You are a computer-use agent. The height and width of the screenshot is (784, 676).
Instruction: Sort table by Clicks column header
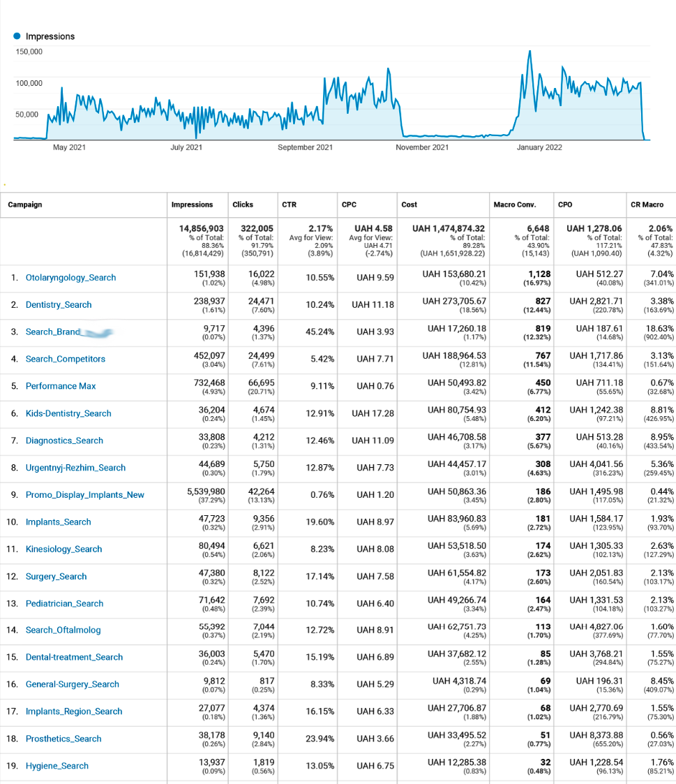(243, 205)
